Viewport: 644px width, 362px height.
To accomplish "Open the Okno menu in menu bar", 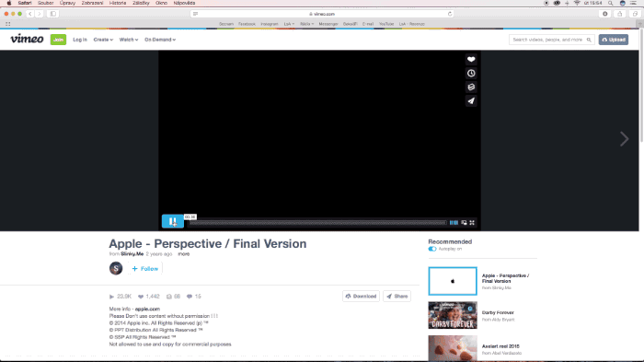I will pos(161,3).
